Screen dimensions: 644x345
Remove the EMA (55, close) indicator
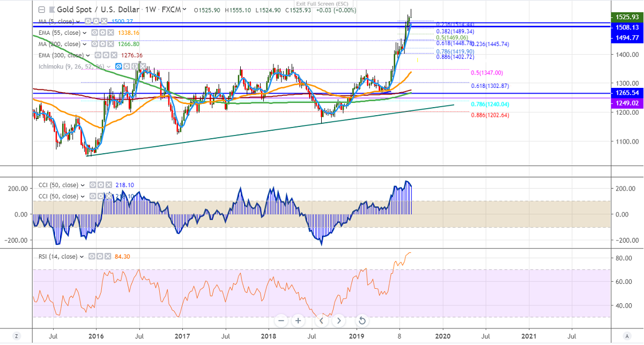point(110,33)
